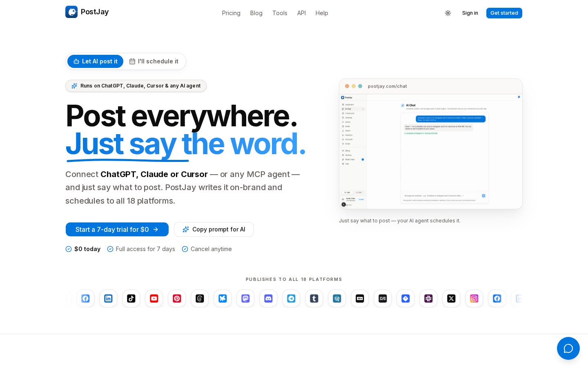This screenshot has width=588, height=368.
Task: Click 'PUBLISHES TO ALL 18 PLATFORMS' heading
Action: (294, 279)
